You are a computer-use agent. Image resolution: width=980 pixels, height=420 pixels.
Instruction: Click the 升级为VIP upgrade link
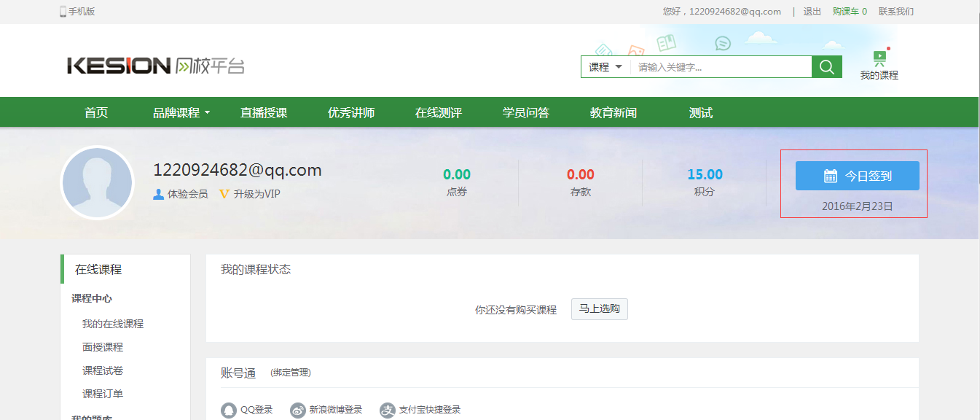pos(256,194)
